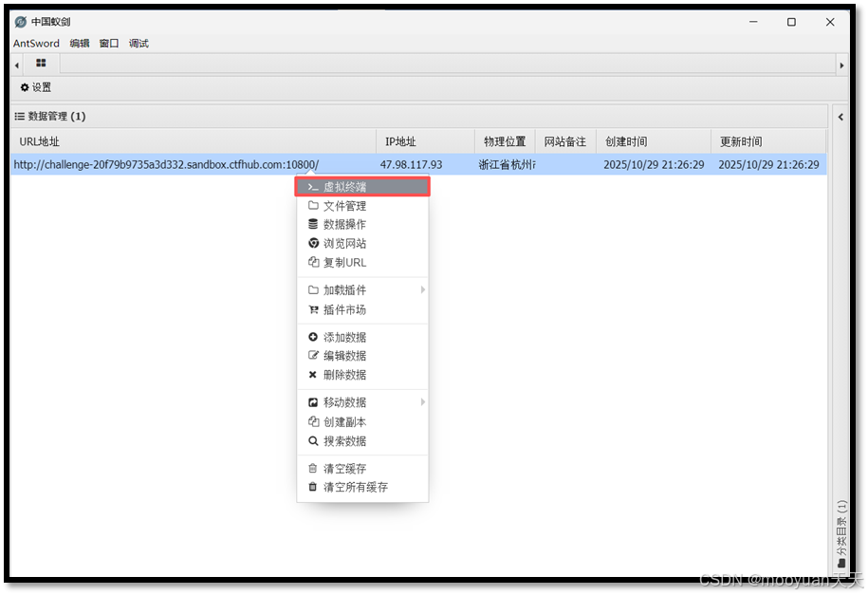This screenshot has height=595, width=868.
Task: Click the 物理位置 column header
Action: click(505, 141)
